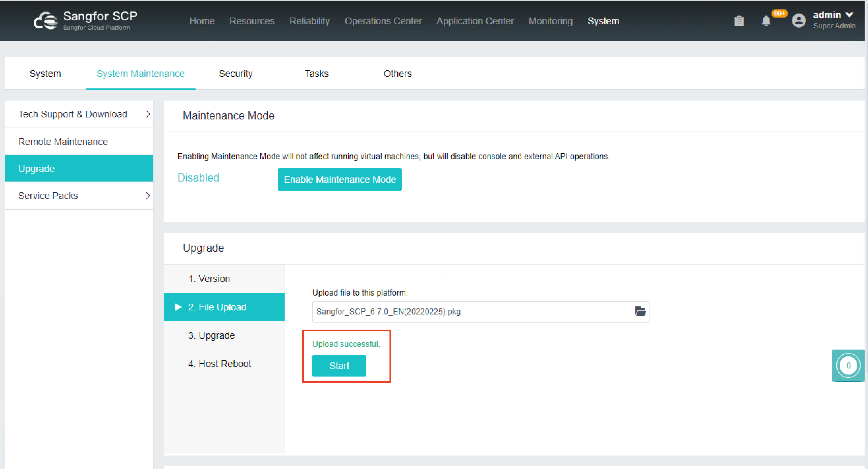Click the 99+ notification badge
This screenshot has height=469, width=868.
point(779,13)
